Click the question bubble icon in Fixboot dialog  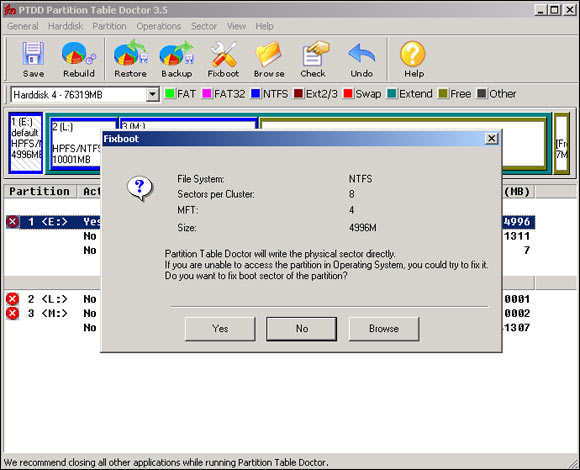point(139,189)
